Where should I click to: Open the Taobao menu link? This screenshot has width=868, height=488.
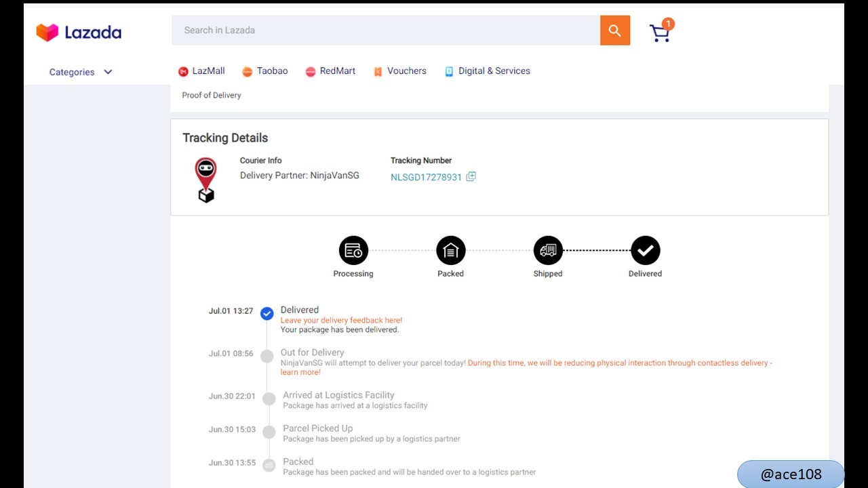(273, 70)
